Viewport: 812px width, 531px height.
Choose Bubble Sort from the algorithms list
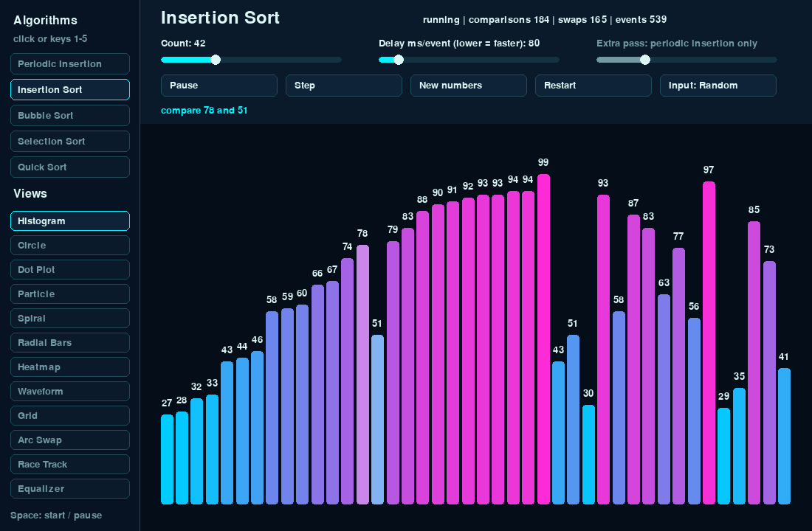(70, 115)
